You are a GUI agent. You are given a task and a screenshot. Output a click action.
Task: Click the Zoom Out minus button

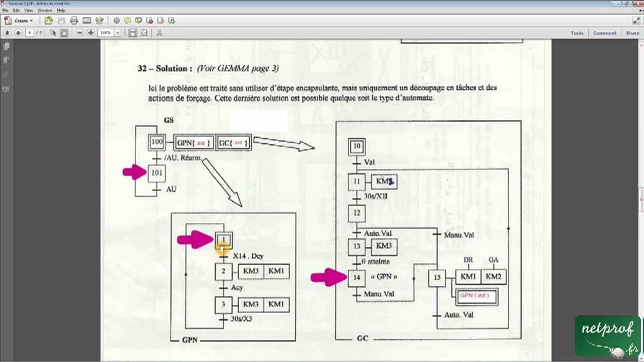coord(79,33)
